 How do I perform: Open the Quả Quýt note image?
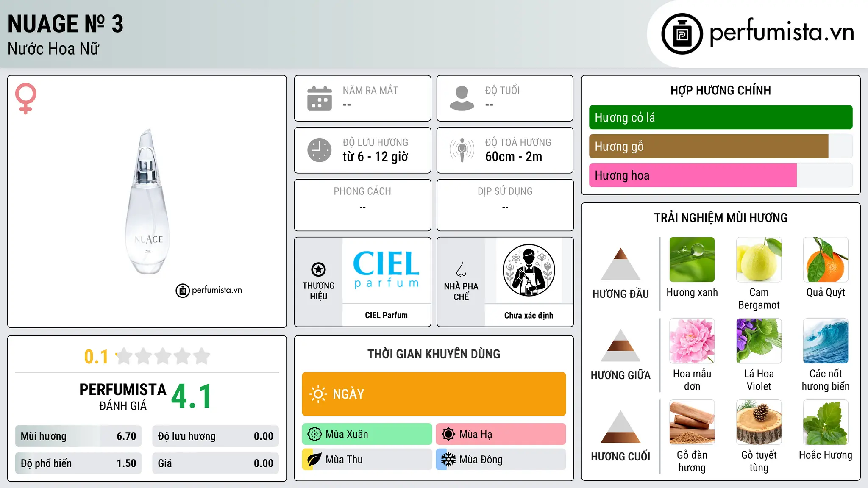[826, 260]
